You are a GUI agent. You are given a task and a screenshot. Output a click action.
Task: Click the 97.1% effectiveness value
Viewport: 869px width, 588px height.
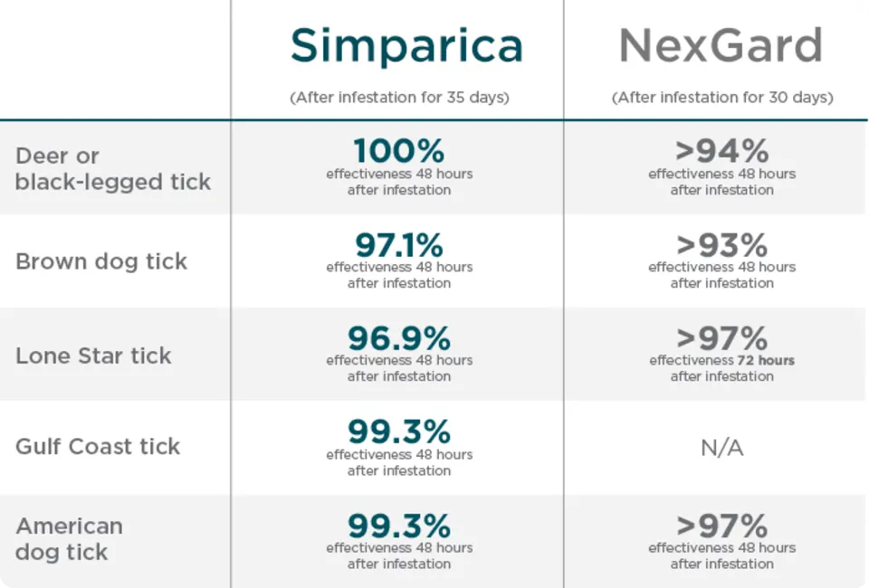coord(399,244)
